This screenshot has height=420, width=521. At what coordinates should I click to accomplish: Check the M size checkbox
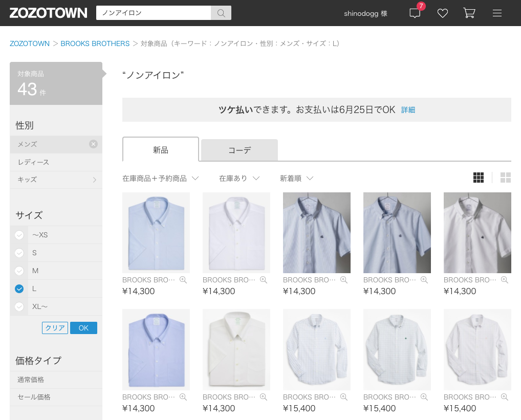coord(19,271)
